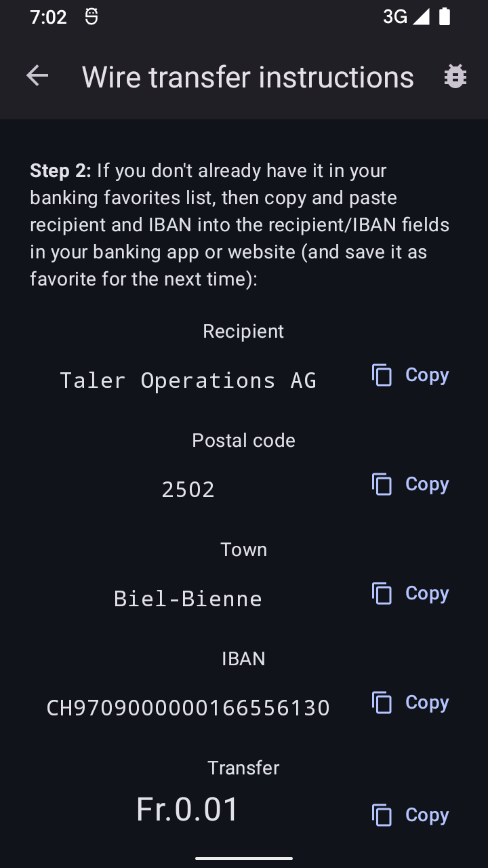
Task: Tap the 7:02 clock in the status bar
Action: coord(48,17)
